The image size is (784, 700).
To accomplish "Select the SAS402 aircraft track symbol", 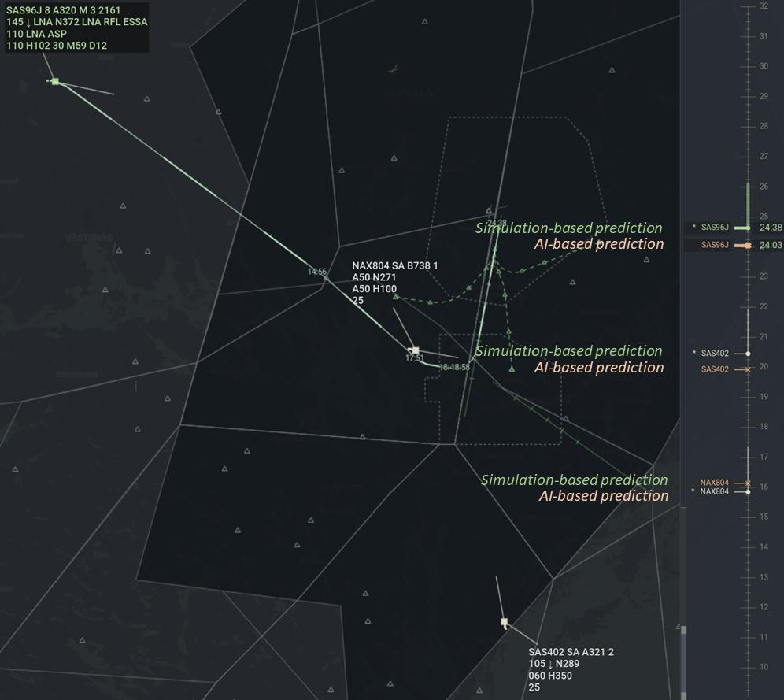I will 504,622.
